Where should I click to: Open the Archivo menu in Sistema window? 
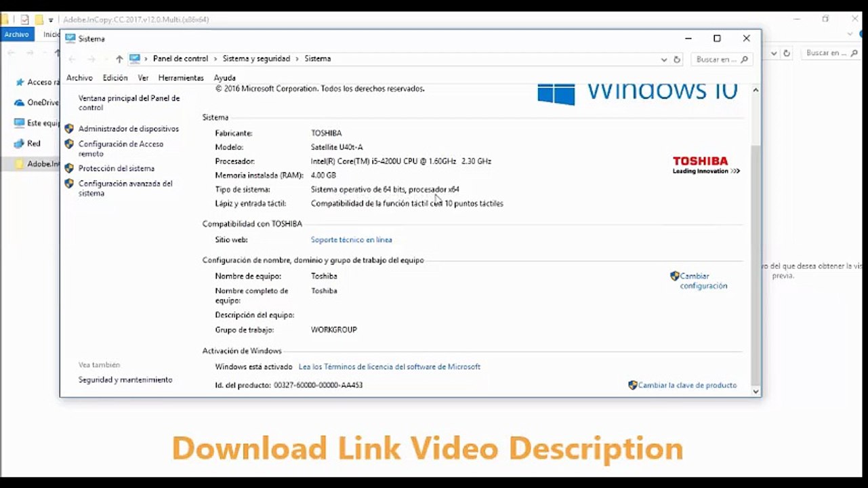[79, 78]
